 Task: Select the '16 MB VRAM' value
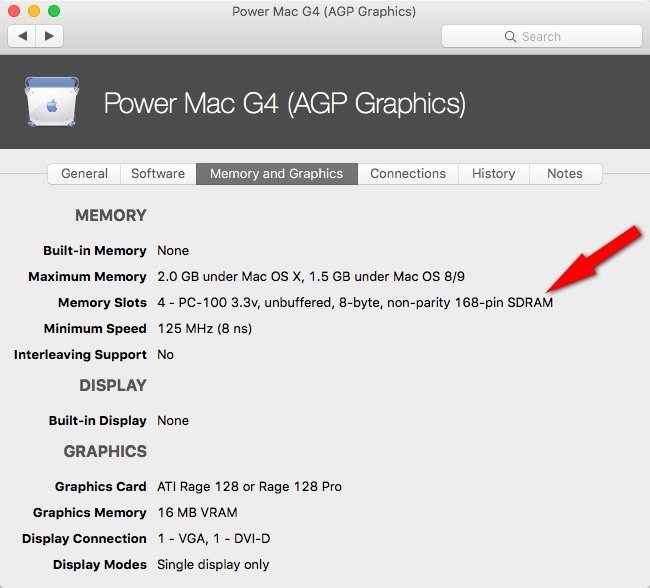198,513
